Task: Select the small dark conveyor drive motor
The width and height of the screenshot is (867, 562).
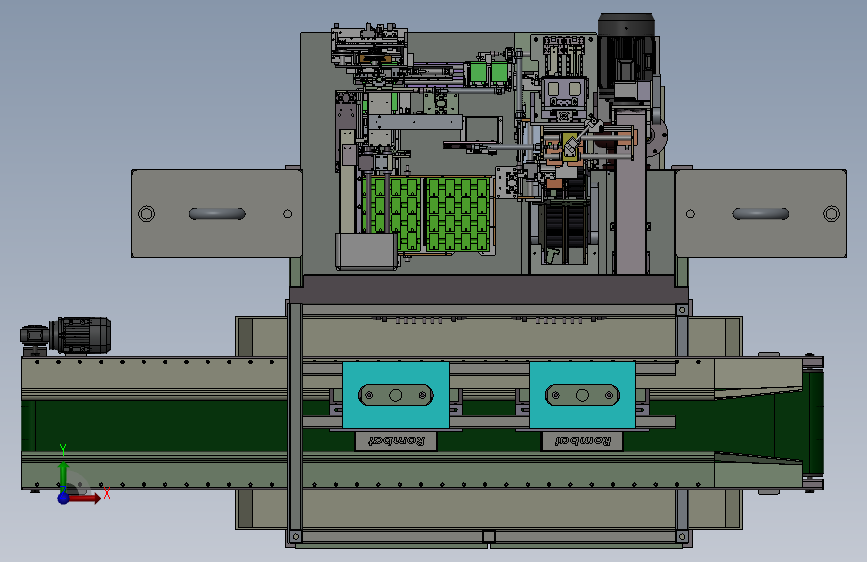Action: [x=65, y=336]
